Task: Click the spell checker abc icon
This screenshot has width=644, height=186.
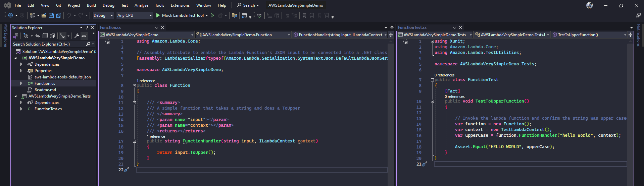Action: [259, 15]
